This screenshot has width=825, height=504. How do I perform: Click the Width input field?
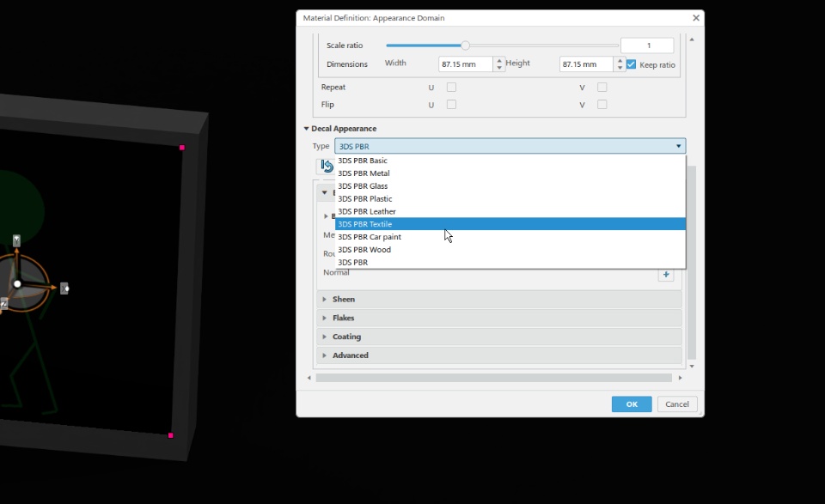click(466, 64)
